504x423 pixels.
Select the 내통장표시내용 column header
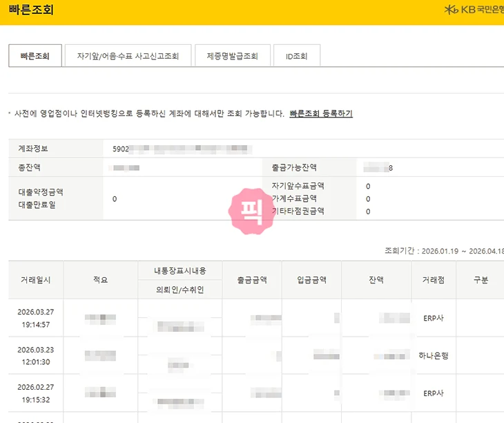tap(180, 270)
